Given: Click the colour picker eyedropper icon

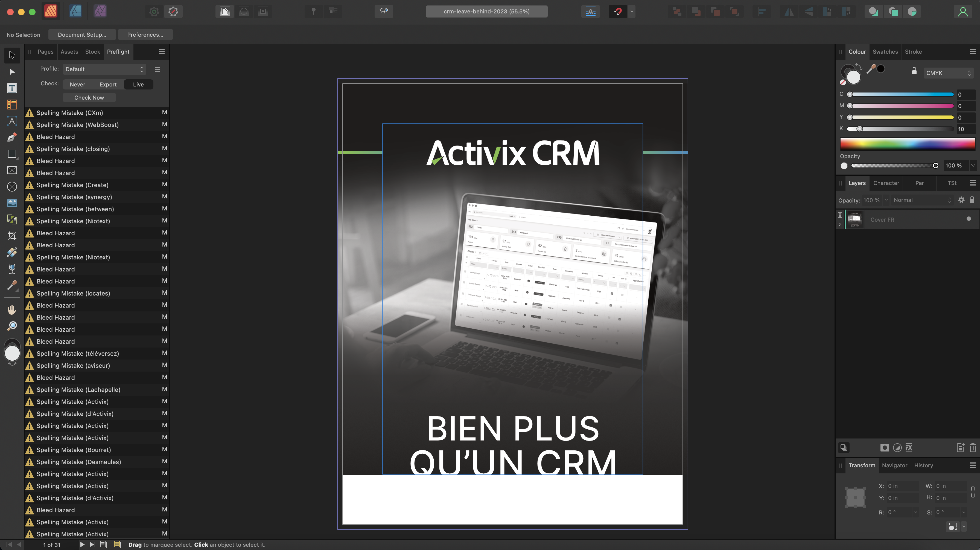Looking at the screenshot, I should [x=870, y=69].
